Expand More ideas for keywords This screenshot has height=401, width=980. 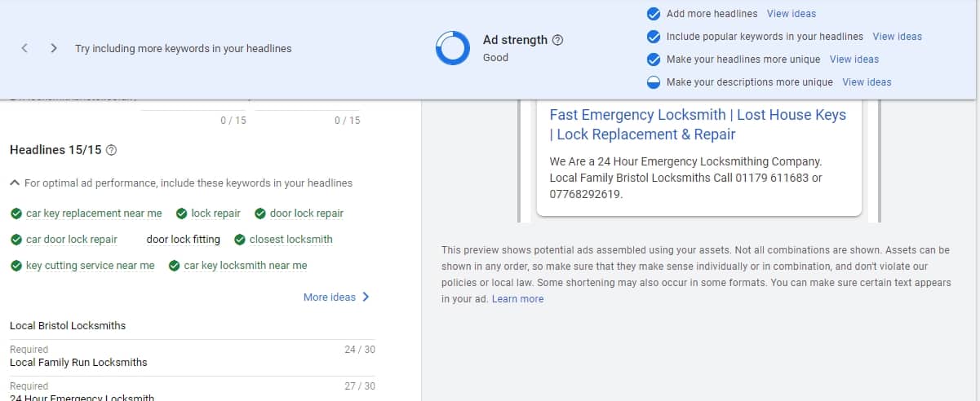click(x=336, y=297)
